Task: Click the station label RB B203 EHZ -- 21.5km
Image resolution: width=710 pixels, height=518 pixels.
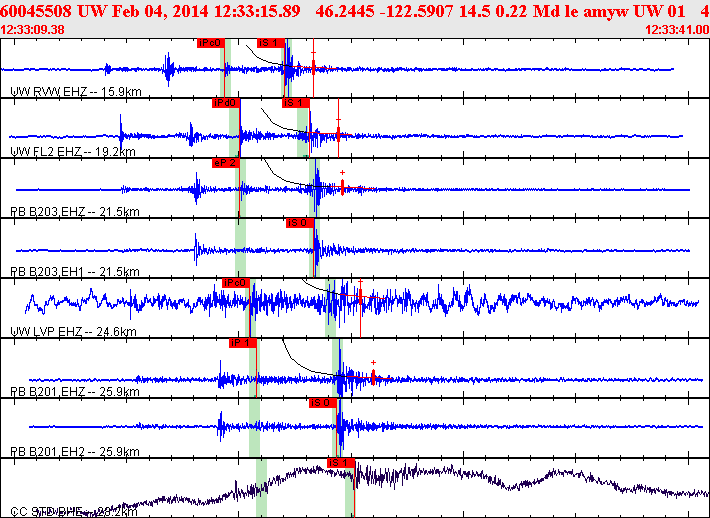Action: point(75,211)
